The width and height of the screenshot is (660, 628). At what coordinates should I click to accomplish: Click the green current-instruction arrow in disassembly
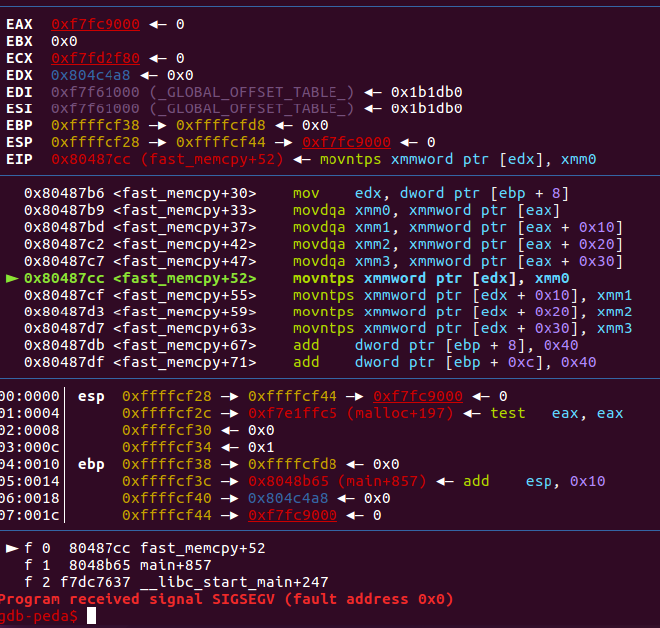click(x=12, y=278)
